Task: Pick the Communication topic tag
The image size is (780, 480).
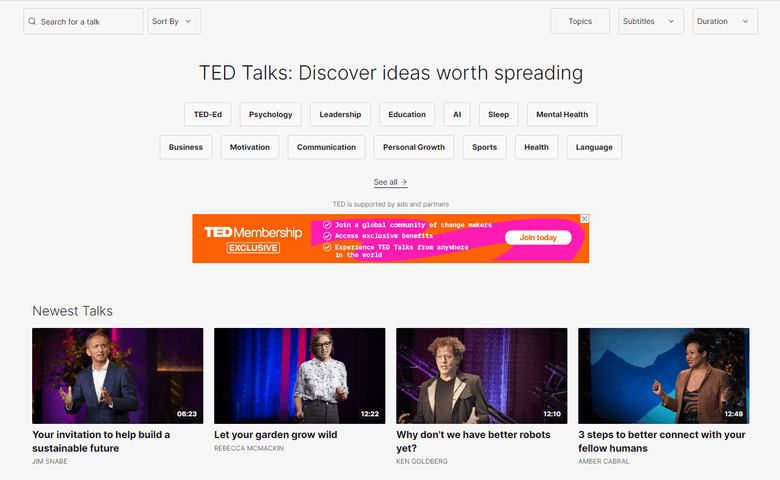Action: coord(326,147)
